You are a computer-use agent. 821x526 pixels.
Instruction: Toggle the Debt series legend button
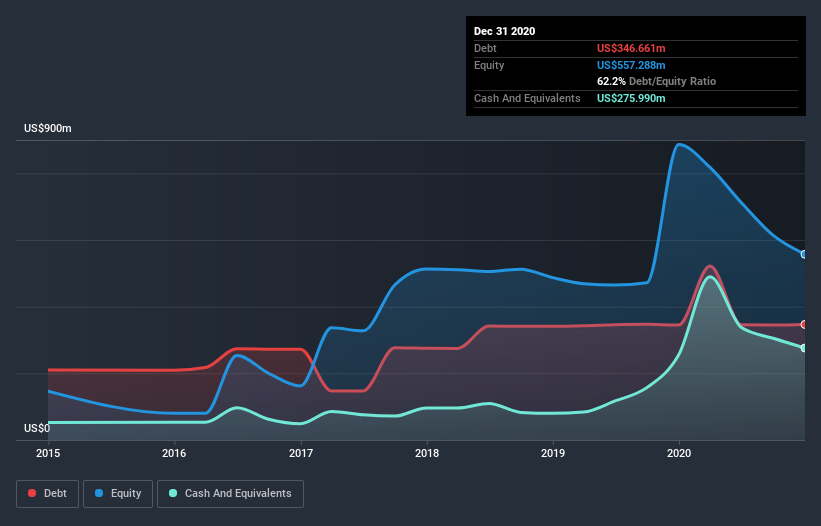(48, 494)
